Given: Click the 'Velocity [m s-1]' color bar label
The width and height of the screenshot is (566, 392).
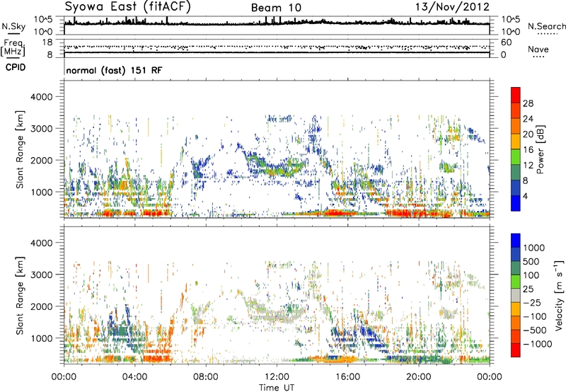Looking at the screenshot, I should pyautogui.click(x=559, y=296).
